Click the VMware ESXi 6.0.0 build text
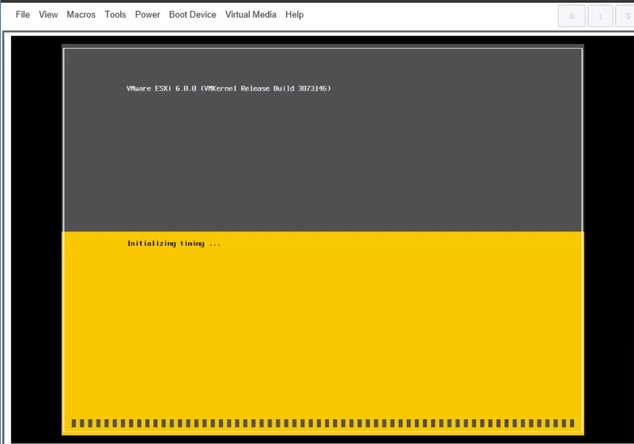The width and height of the screenshot is (634, 444). pyautogui.click(x=228, y=88)
